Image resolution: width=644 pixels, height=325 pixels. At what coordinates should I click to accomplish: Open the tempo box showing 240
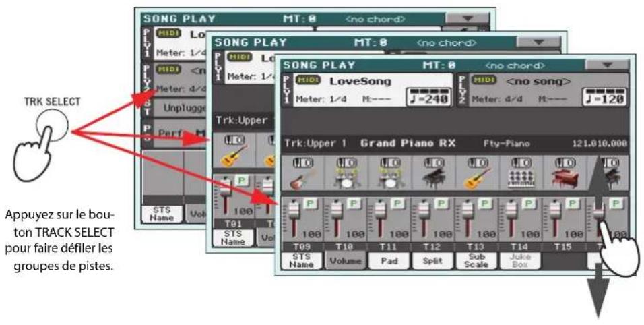click(x=429, y=97)
